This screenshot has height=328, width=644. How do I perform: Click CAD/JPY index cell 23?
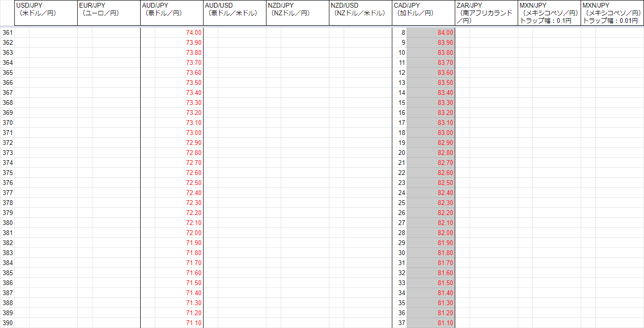point(399,183)
